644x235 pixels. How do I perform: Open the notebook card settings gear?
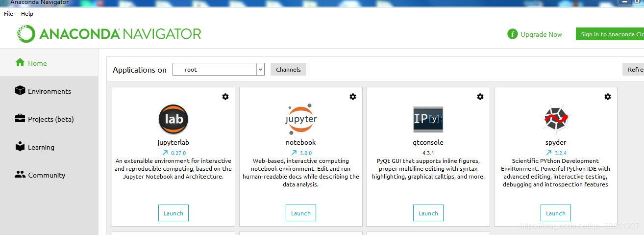click(353, 97)
